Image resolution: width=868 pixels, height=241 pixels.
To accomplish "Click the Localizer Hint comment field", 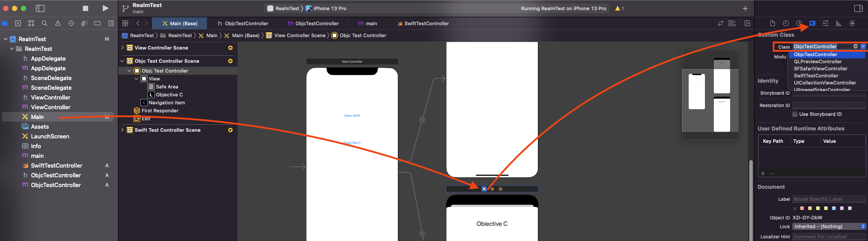I will [829, 237].
